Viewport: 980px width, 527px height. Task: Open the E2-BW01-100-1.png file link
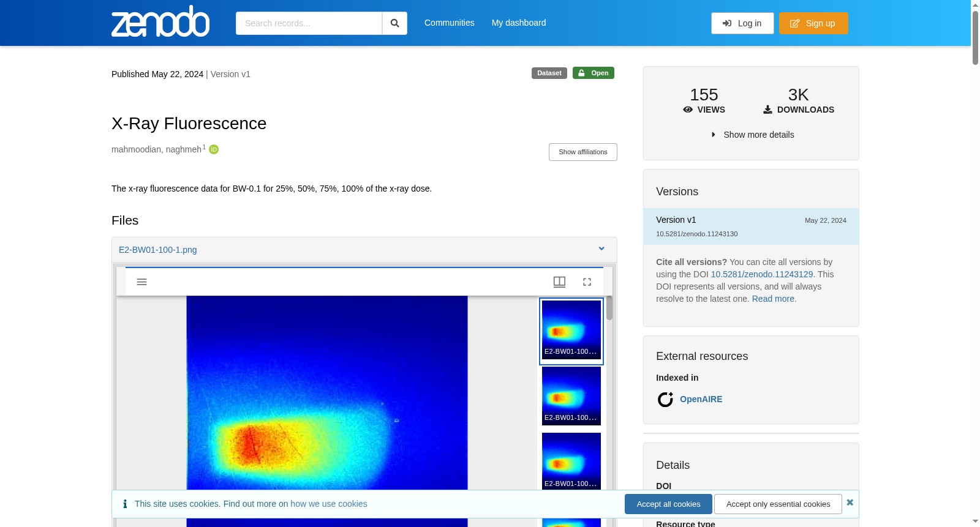[x=158, y=250]
